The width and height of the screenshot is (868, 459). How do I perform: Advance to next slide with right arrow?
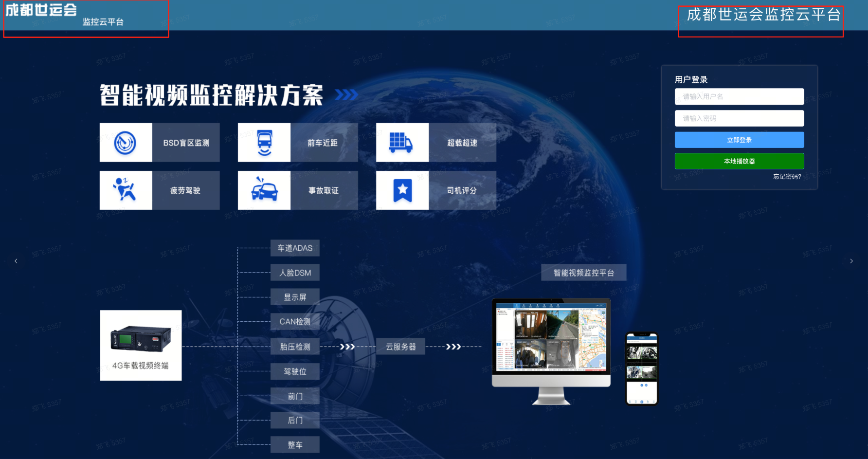click(851, 261)
